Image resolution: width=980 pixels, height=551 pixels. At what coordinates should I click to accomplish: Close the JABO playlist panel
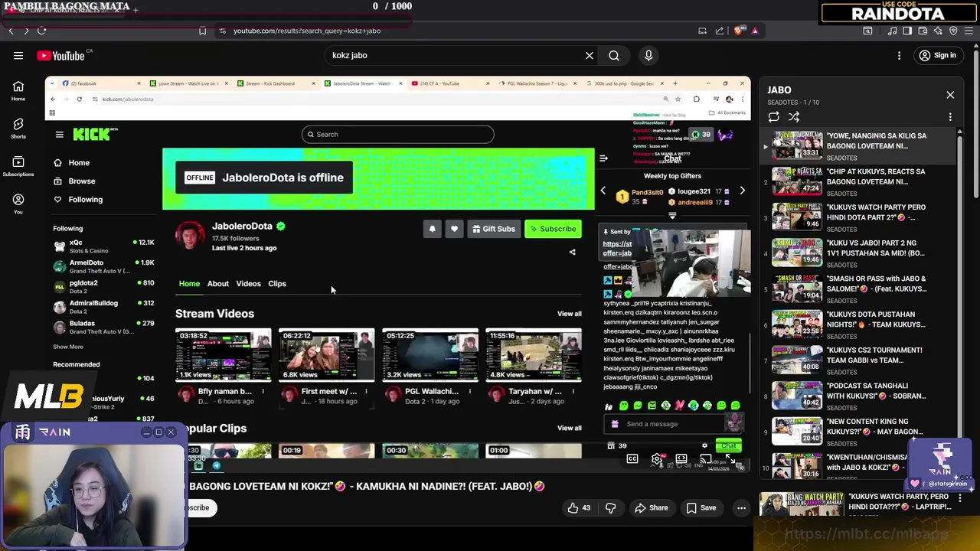pos(950,95)
